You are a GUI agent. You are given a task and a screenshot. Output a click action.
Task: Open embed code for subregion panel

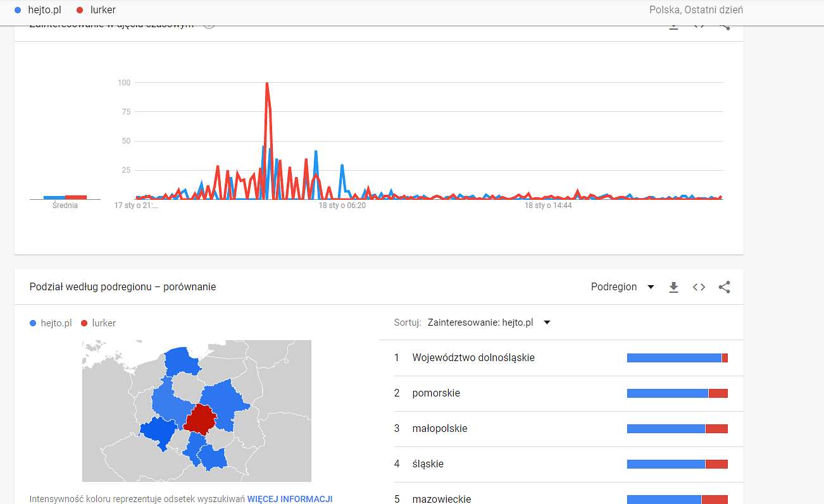pyautogui.click(x=699, y=287)
